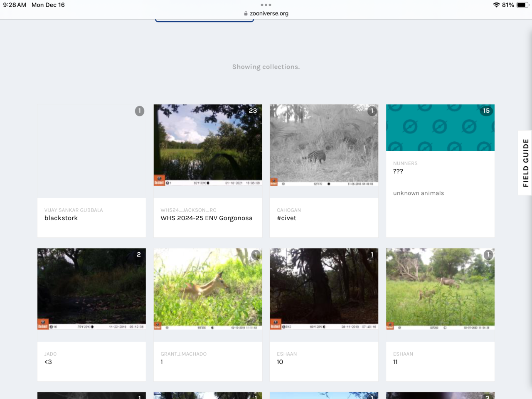Viewport: 532px width, 399px height.
Task: Open the Field Guide side tab
Action: coord(525,163)
